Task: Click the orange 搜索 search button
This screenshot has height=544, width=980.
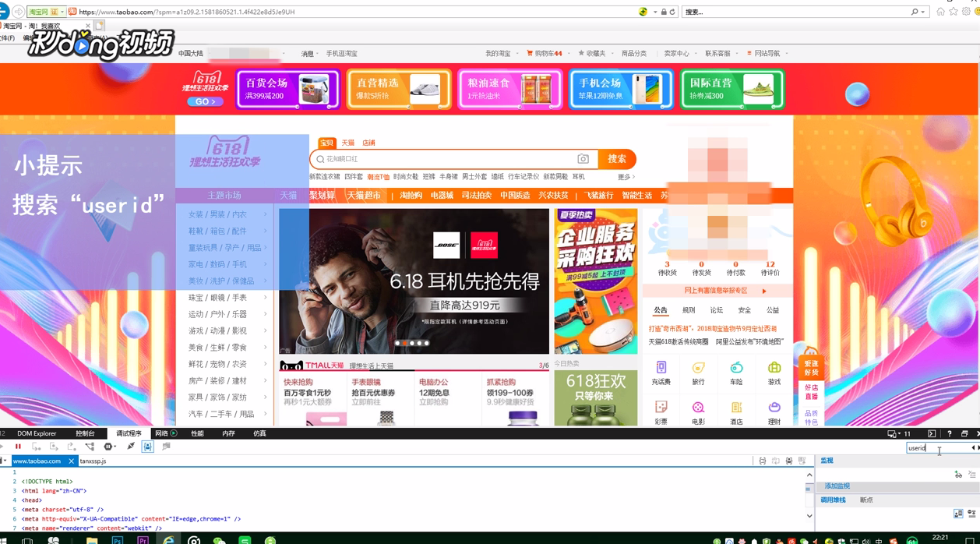Action: (x=617, y=159)
